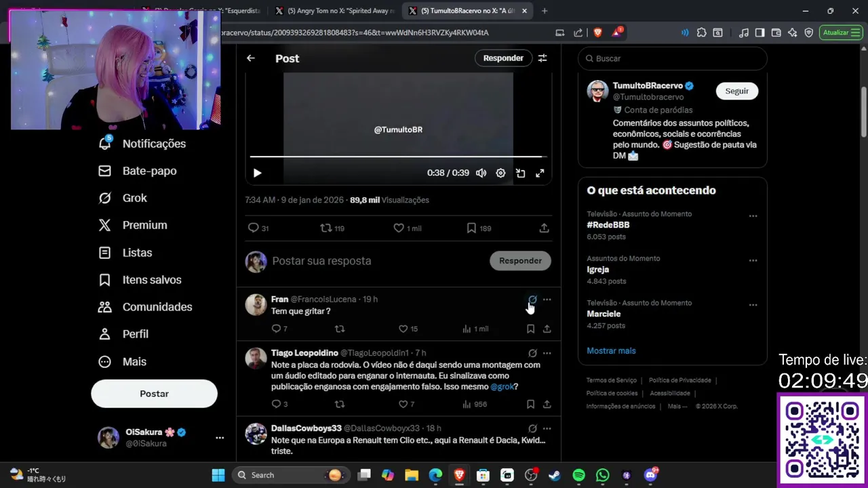Repost Fran's comment

point(340,329)
